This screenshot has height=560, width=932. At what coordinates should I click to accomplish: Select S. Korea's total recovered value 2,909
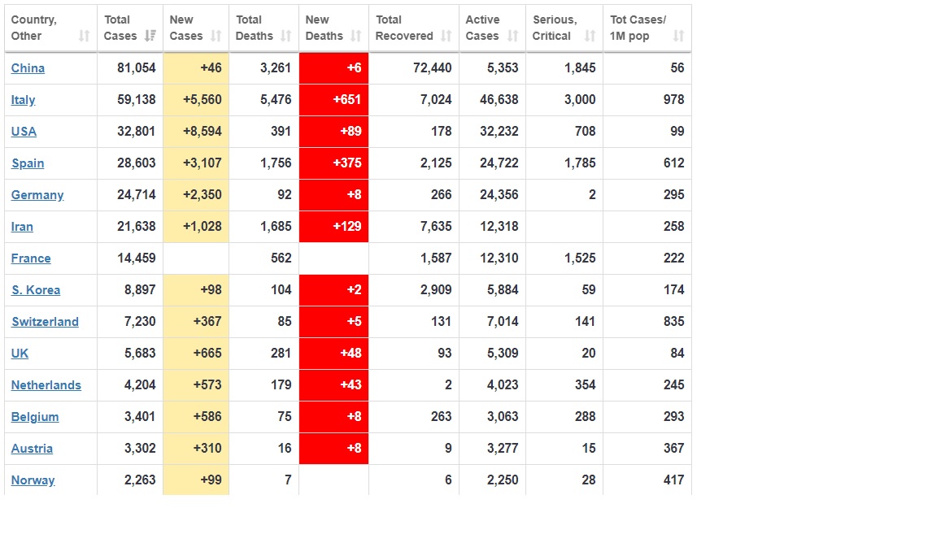tap(436, 290)
